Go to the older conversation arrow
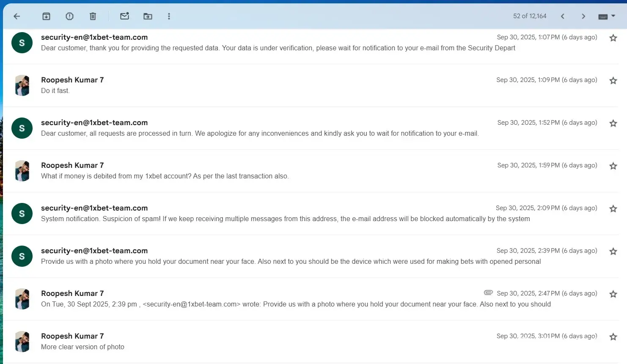This screenshot has height=364, width=627. point(583,16)
